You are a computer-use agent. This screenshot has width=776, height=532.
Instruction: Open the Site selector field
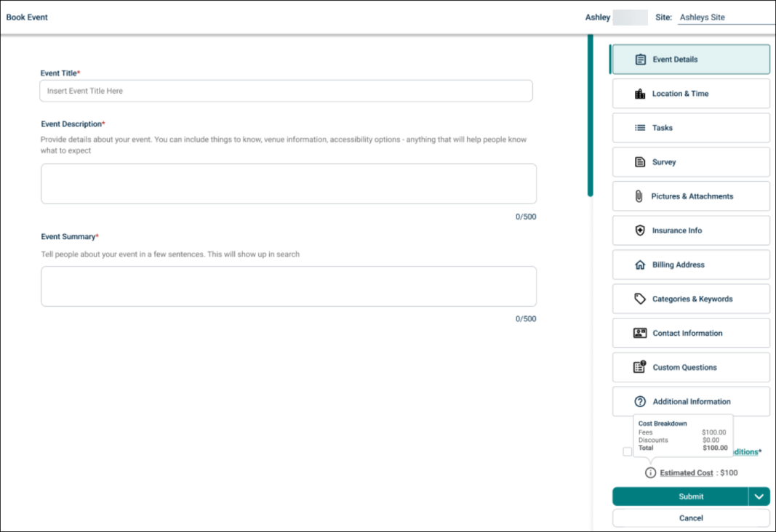pos(725,17)
